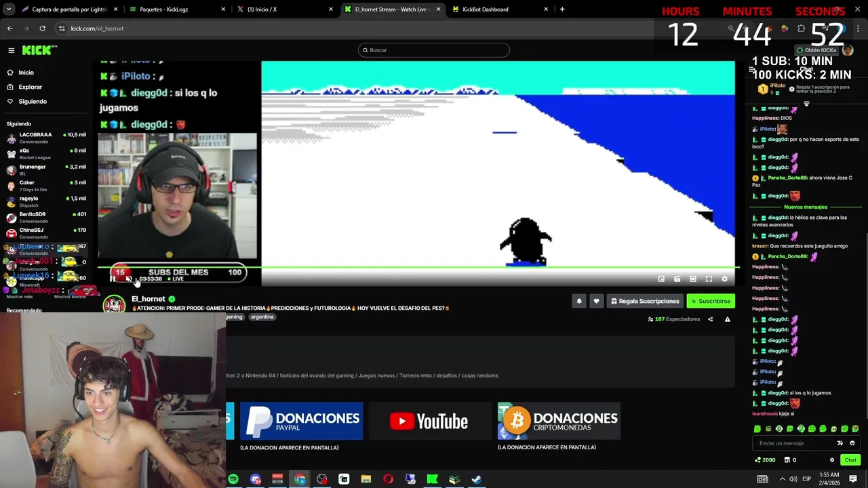This screenshot has height=488, width=868.
Task: Open the shop icon showing 0
Action: 790,460
